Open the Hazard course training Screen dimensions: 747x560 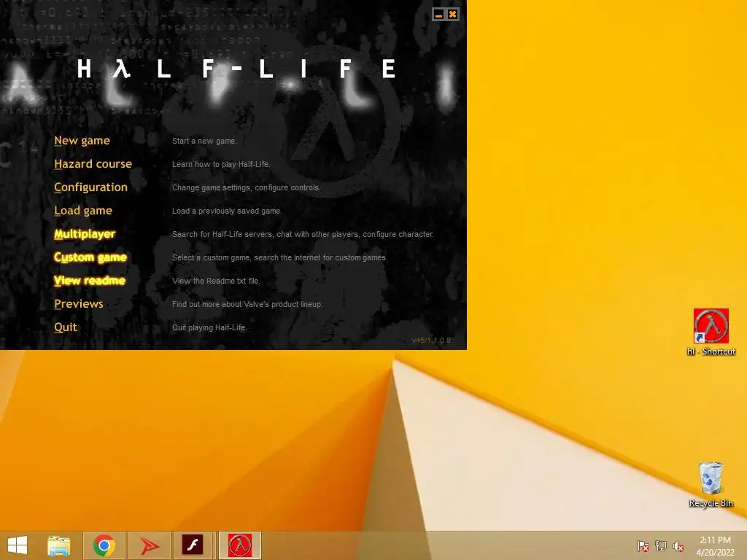[93, 164]
